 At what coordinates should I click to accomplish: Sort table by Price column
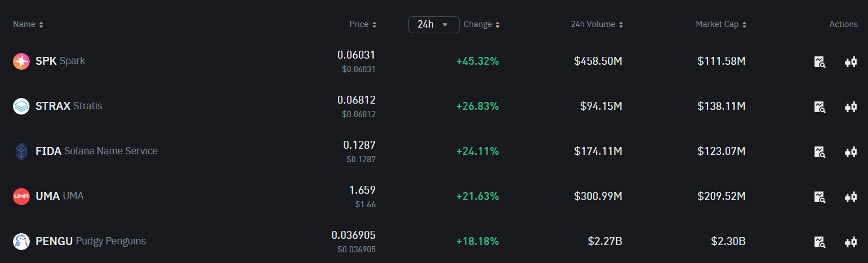(x=363, y=25)
